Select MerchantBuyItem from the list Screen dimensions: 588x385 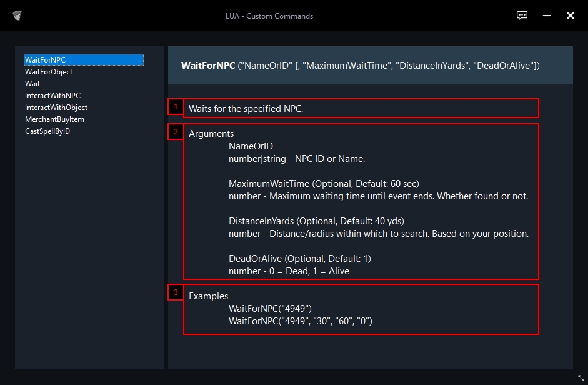[54, 119]
